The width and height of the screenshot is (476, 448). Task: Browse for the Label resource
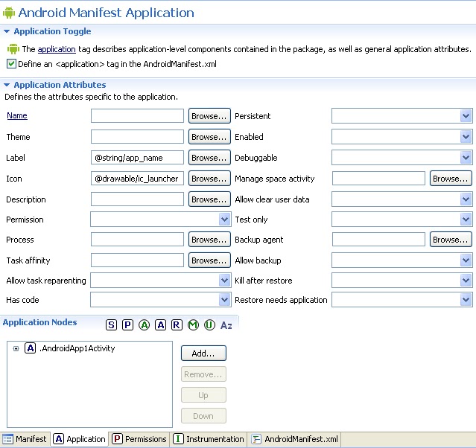coord(209,158)
